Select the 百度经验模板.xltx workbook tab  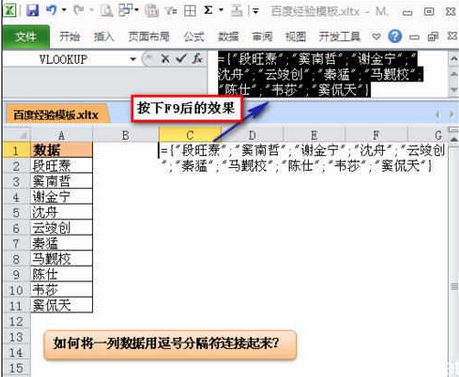coord(56,115)
